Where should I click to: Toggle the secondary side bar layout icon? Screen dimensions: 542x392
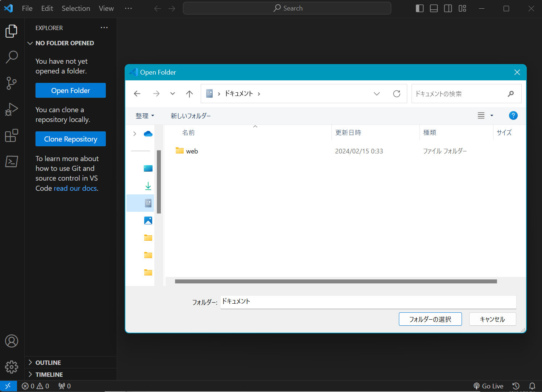point(448,8)
